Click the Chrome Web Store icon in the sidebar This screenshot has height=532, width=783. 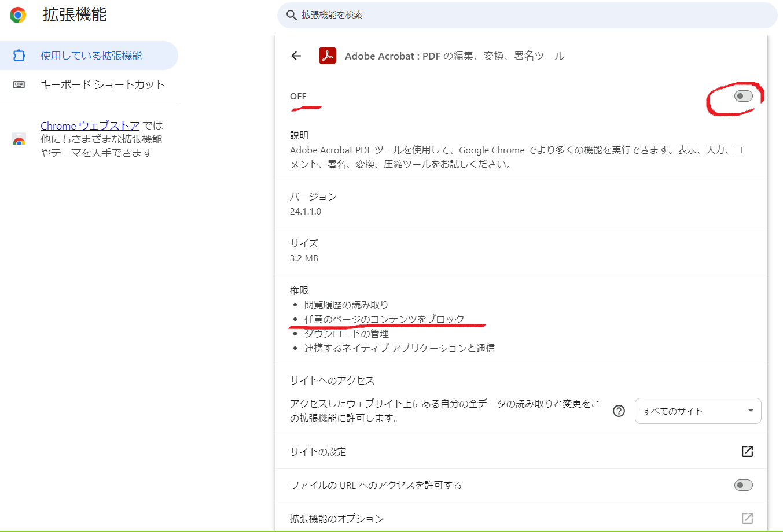[x=19, y=139]
